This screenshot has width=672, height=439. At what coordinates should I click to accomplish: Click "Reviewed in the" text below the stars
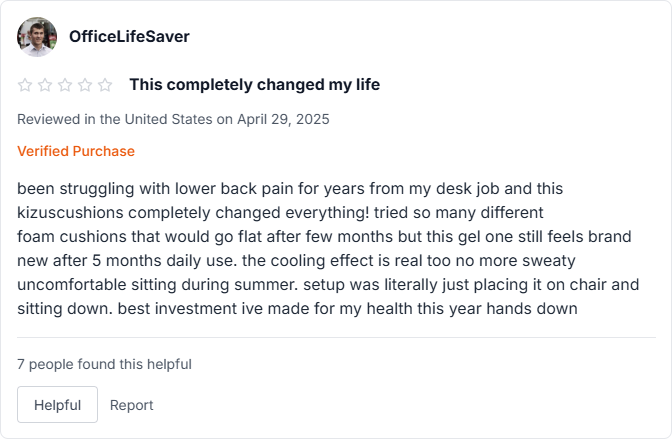(68, 119)
